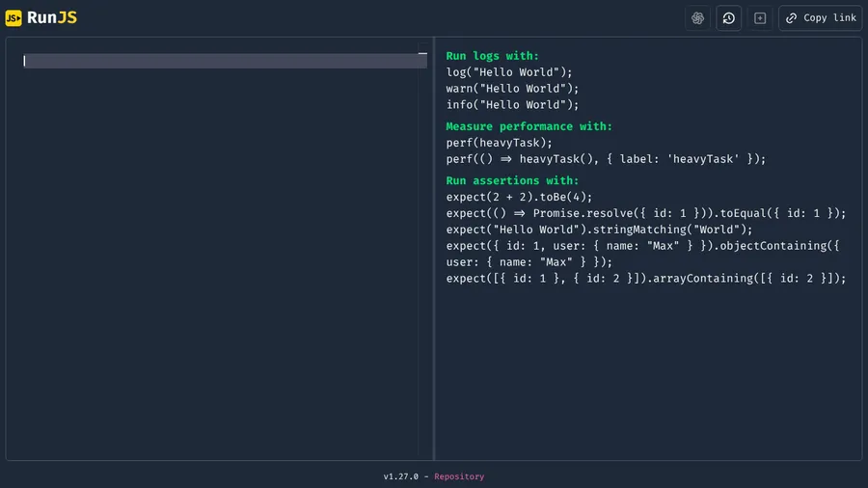Click the RunJS title text
Viewport: 868px width, 488px height.
point(52,17)
